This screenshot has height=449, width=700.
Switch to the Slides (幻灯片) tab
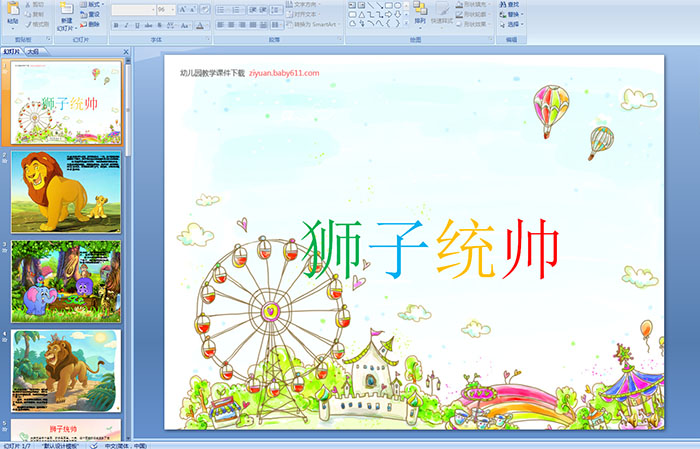tap(12, 50)
